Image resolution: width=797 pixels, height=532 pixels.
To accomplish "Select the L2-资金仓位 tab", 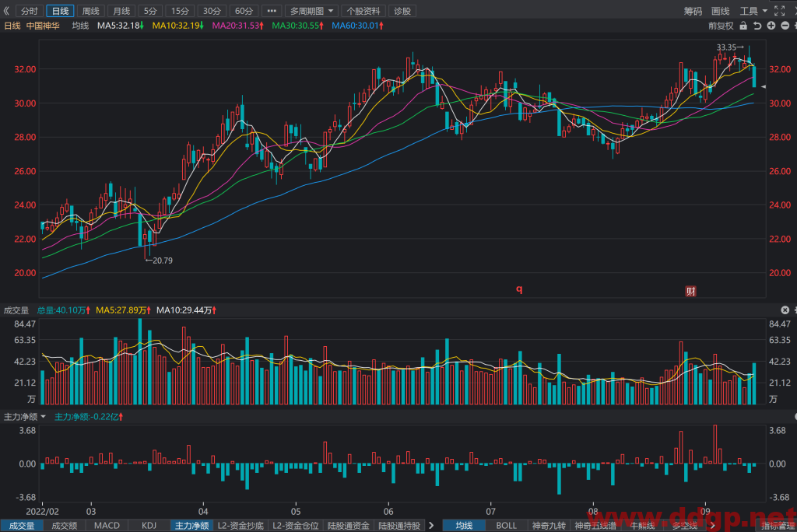I will click(x=295, y=526).
